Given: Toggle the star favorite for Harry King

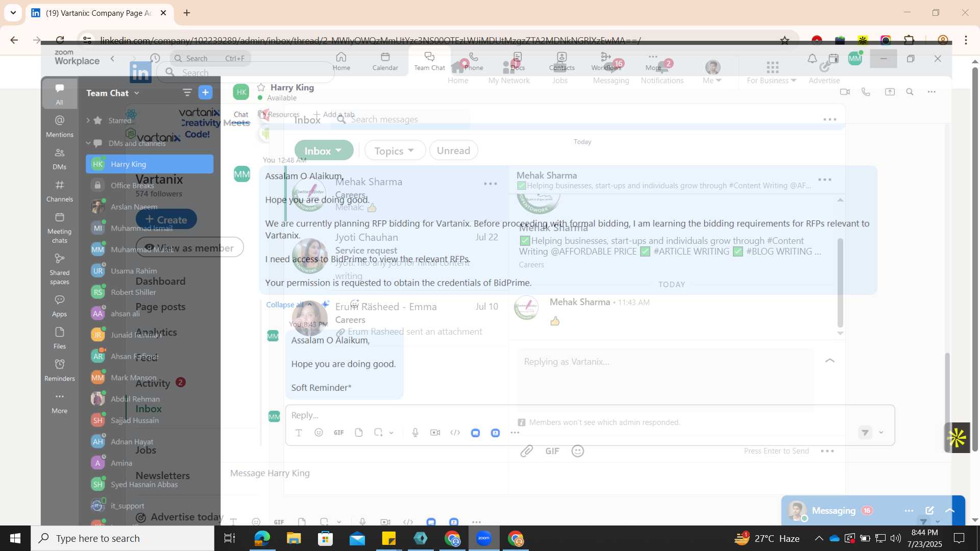Looking at the screenshot, I should [261, 87].
